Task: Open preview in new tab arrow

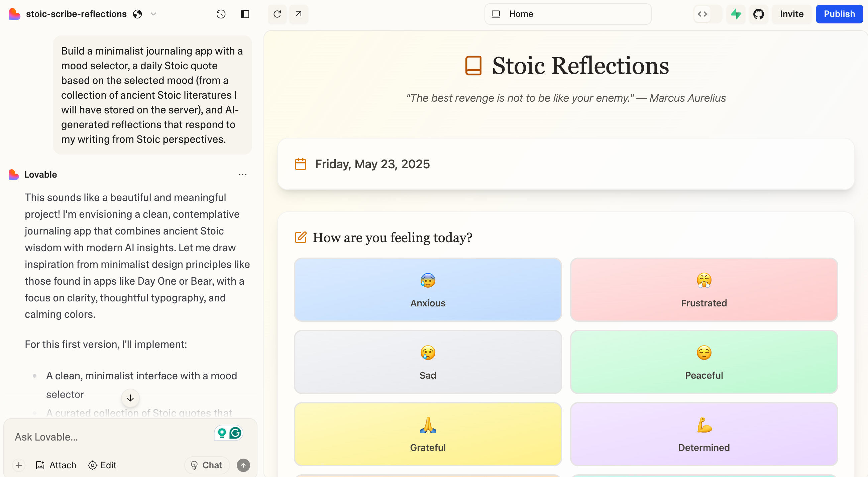Action: [x=298, y=14]
